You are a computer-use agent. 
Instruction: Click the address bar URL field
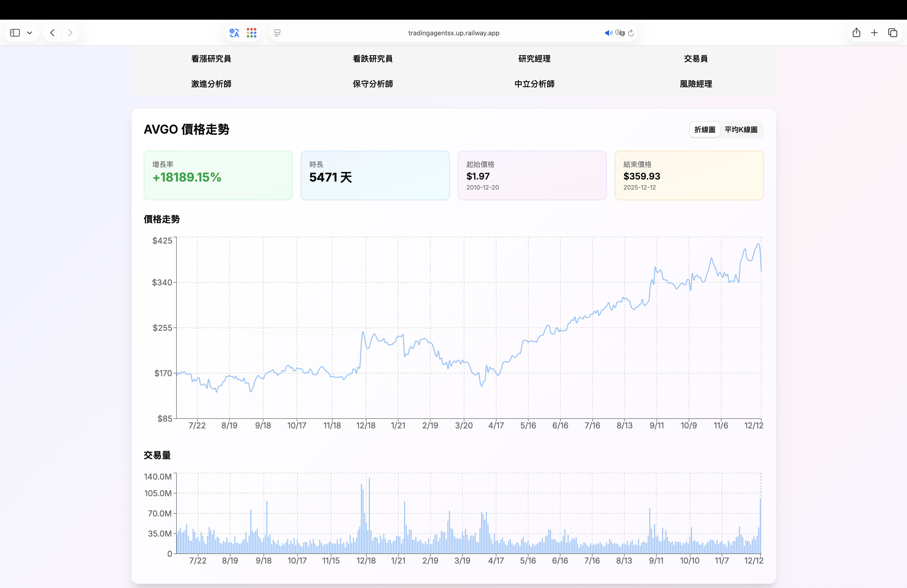point(453,33)
